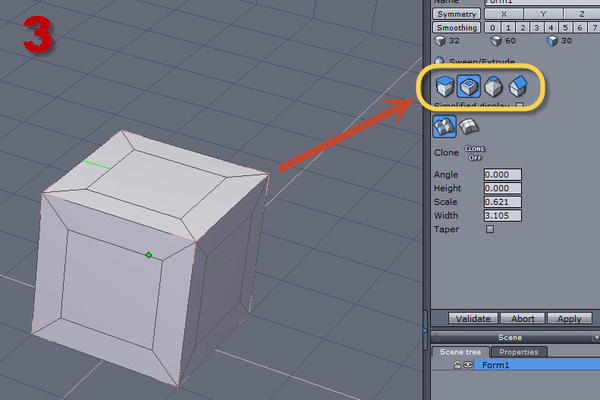
Task: Switch to the Scene tree tab
Action: click(x=460, y=352)
